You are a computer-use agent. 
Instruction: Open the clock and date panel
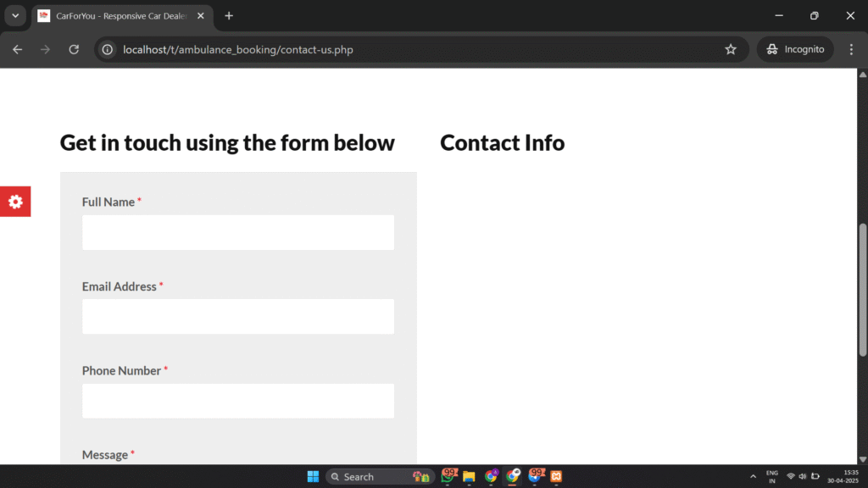click(x=843, y=476)
